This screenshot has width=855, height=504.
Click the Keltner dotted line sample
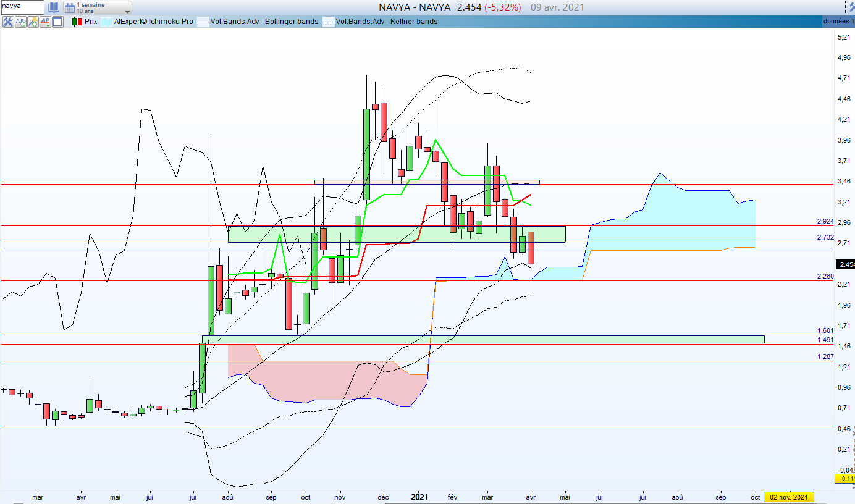tap(329, 22)
